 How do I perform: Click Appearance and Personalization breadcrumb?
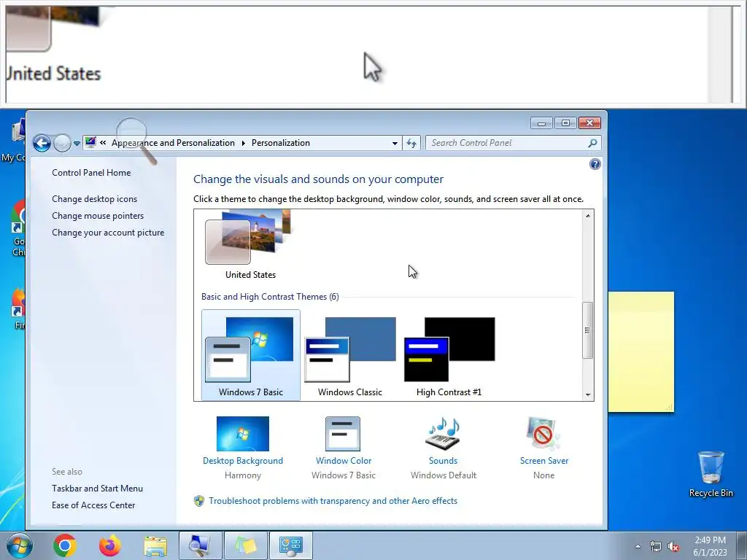tap(173, 143)
